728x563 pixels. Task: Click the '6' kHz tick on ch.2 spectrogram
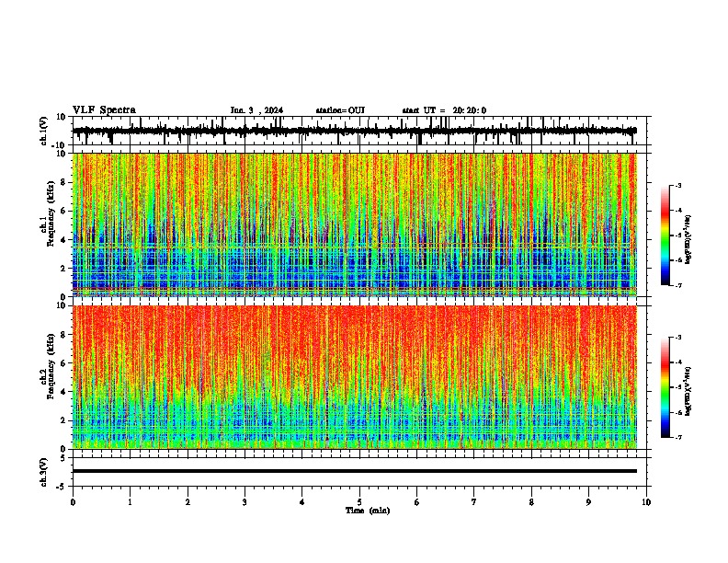(63, 362)
